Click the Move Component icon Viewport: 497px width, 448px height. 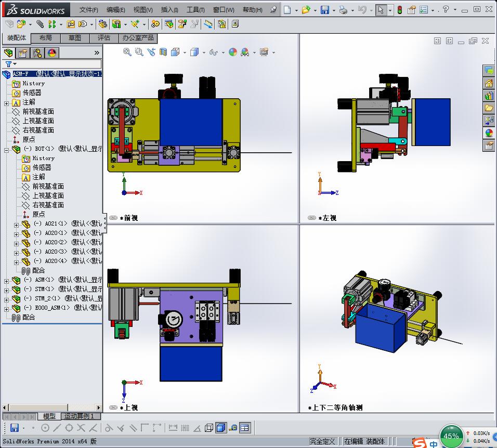coord(83,24)
